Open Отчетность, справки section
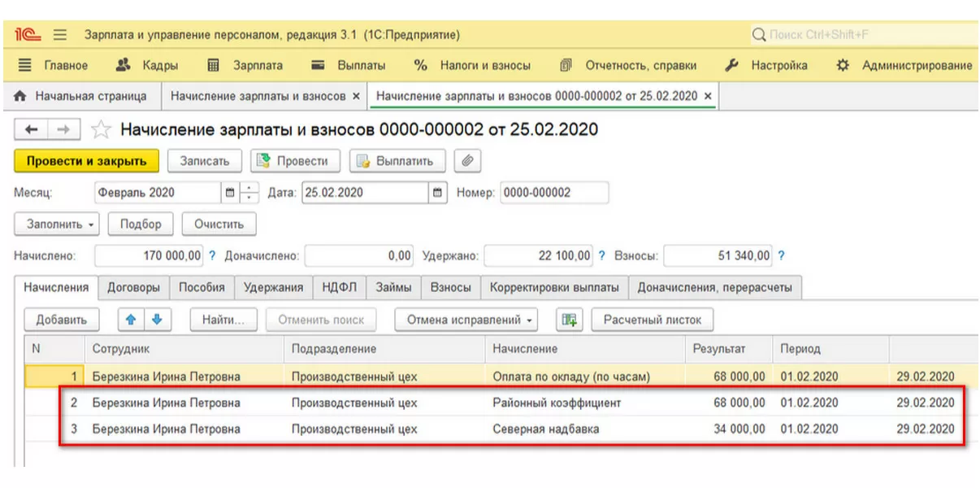The width and height of the screenshot is (980, 488). [x=628, y=65]
